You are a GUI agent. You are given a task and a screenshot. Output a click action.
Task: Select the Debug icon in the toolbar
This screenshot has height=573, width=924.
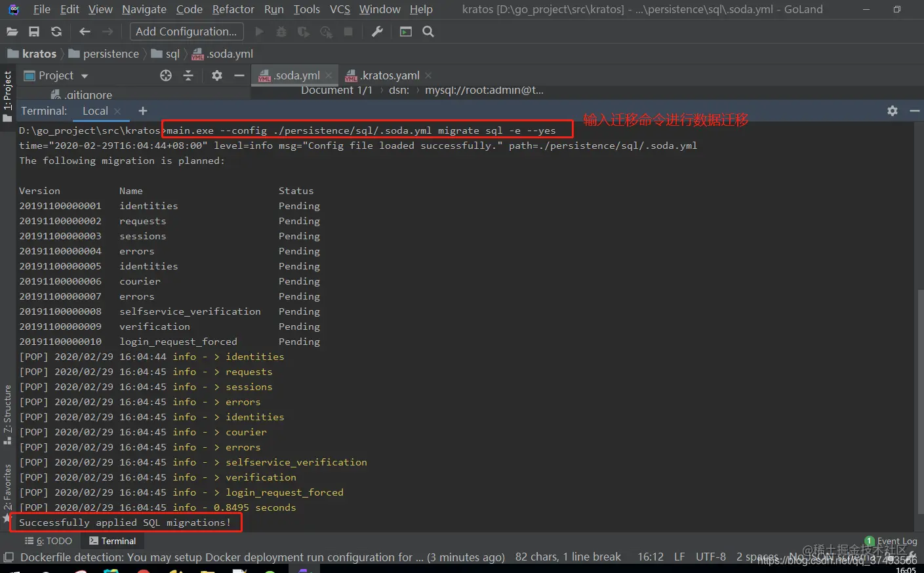pos(281,31)
